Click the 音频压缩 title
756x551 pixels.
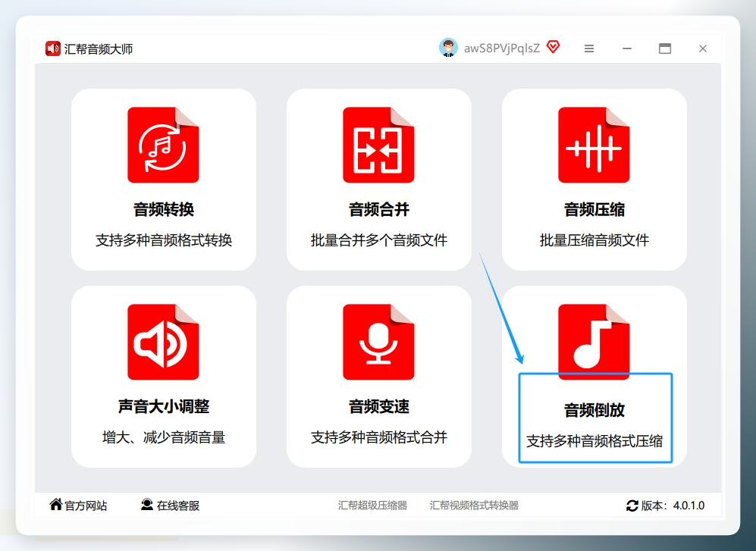[x=594, y=209]
